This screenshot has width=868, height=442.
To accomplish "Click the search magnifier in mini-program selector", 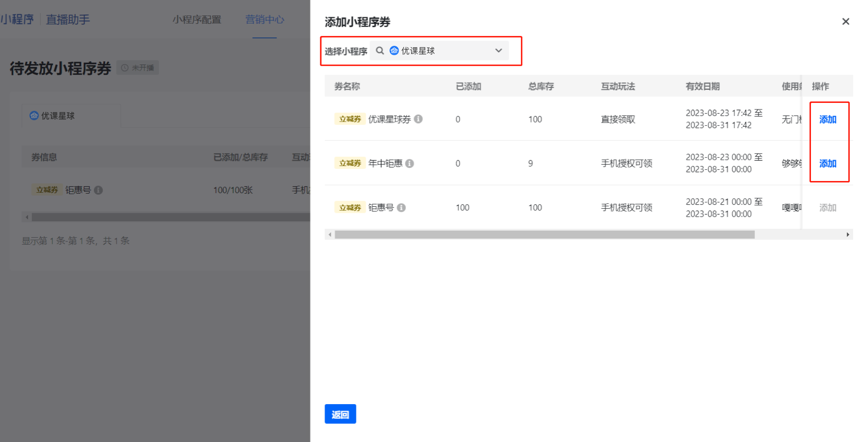I will (x=380, y=51).
